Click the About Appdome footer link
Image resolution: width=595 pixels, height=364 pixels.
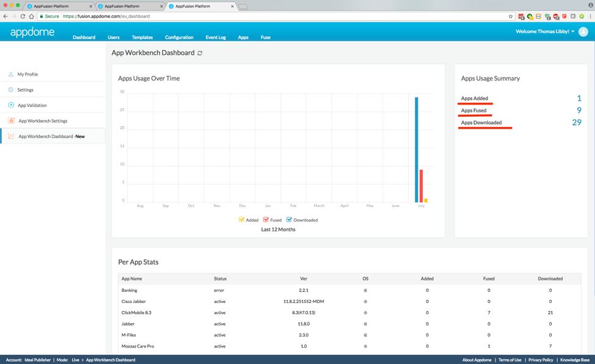[x=476, y=360]
